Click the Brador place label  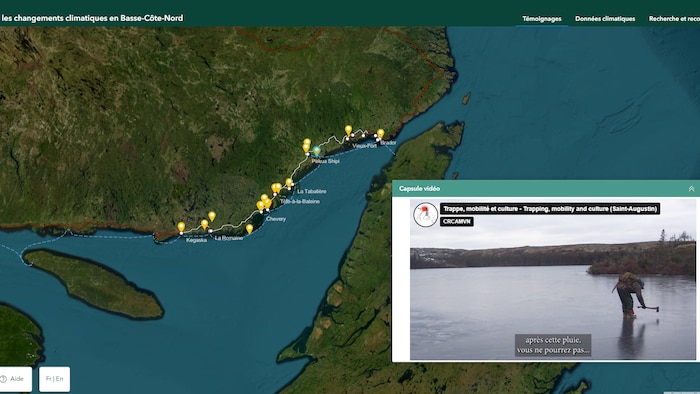click(388, 143)
